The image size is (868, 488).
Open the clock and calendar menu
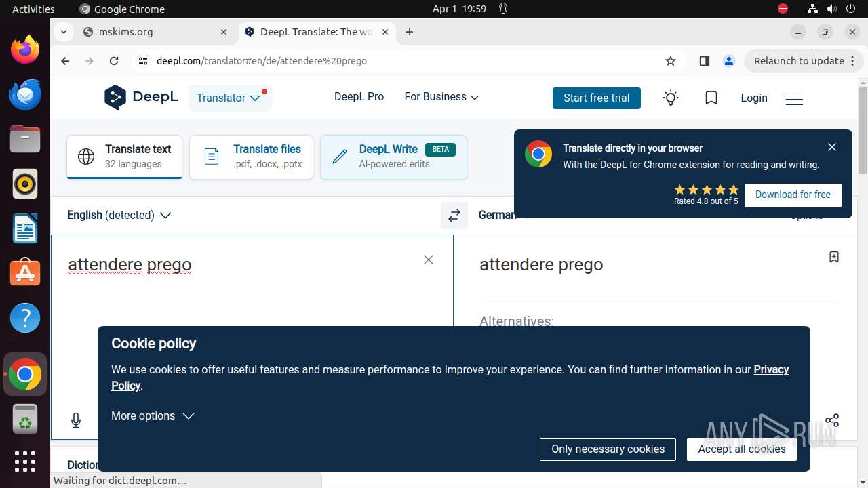point(459,9)
